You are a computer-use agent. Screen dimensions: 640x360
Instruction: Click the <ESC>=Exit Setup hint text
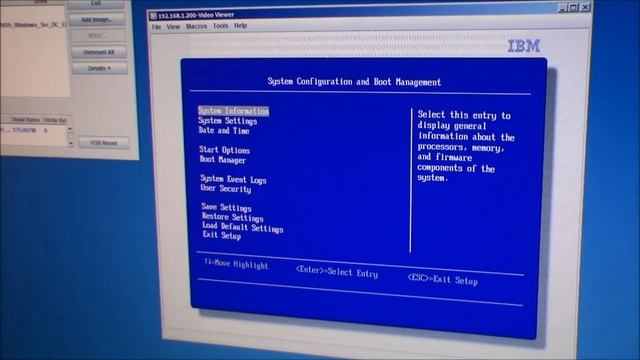[x=442, y=280]
